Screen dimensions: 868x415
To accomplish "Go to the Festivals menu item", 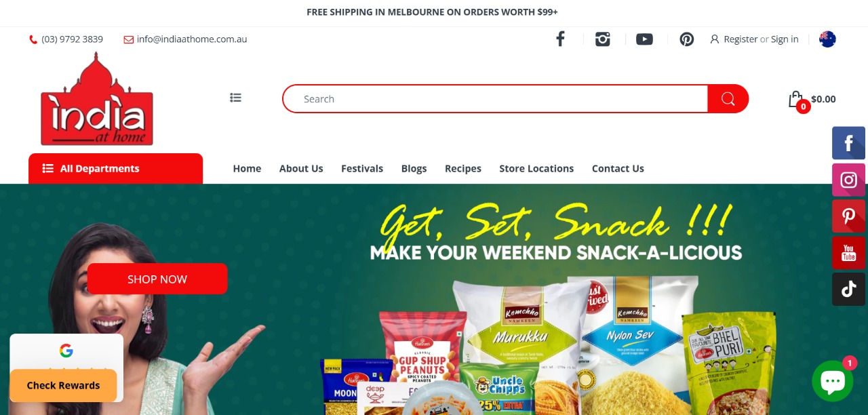I will (362, 168).
